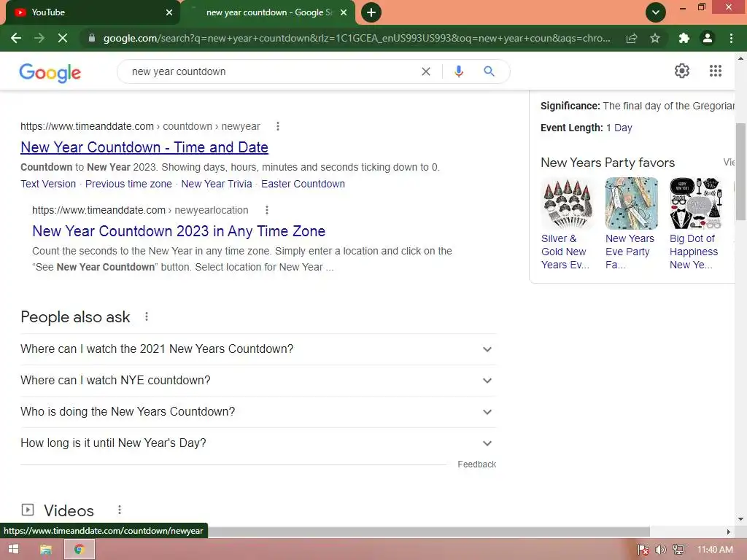Open New Year Countdown 2023 in Any Time Zone

(179, 231)
